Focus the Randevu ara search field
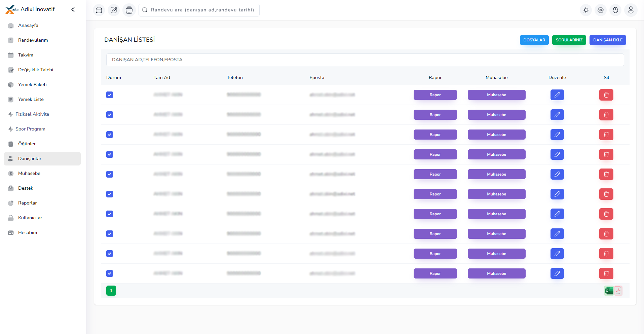644x334 pixels. tap(199, 10)
